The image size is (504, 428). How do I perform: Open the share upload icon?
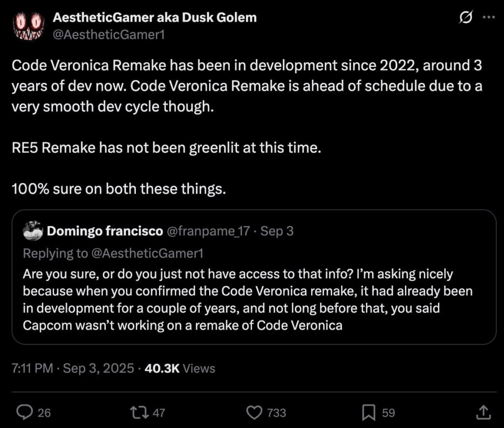click(483, 413)
